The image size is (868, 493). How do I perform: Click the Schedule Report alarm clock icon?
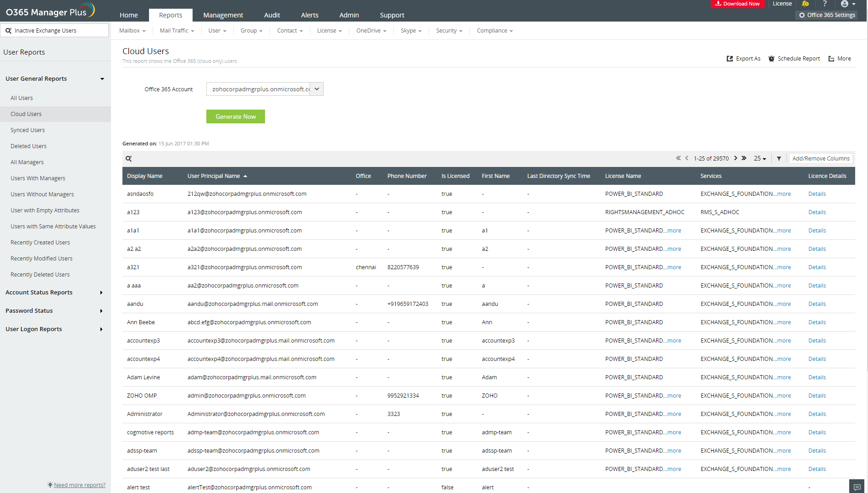coord(772,59)
